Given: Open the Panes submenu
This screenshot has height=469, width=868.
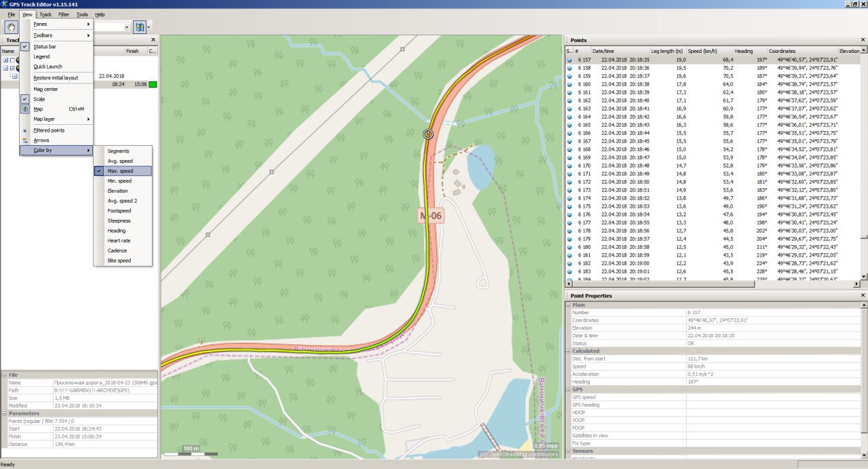Looking at the screenshot, I should click(x=56, y=24).
